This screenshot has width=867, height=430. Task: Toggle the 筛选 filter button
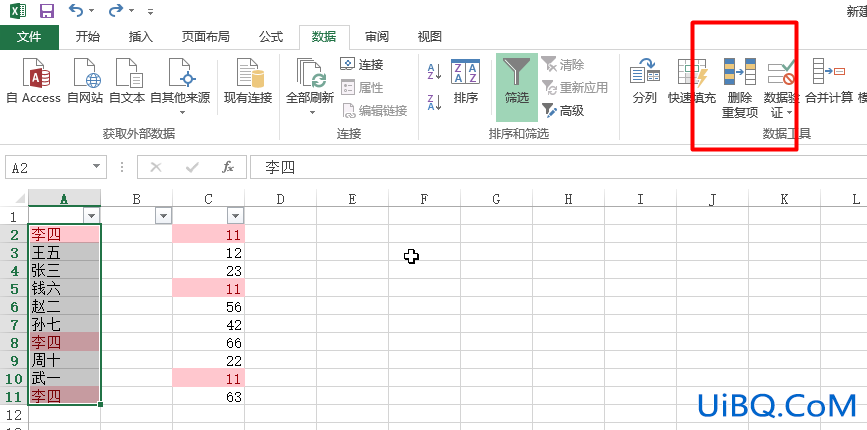516,87
